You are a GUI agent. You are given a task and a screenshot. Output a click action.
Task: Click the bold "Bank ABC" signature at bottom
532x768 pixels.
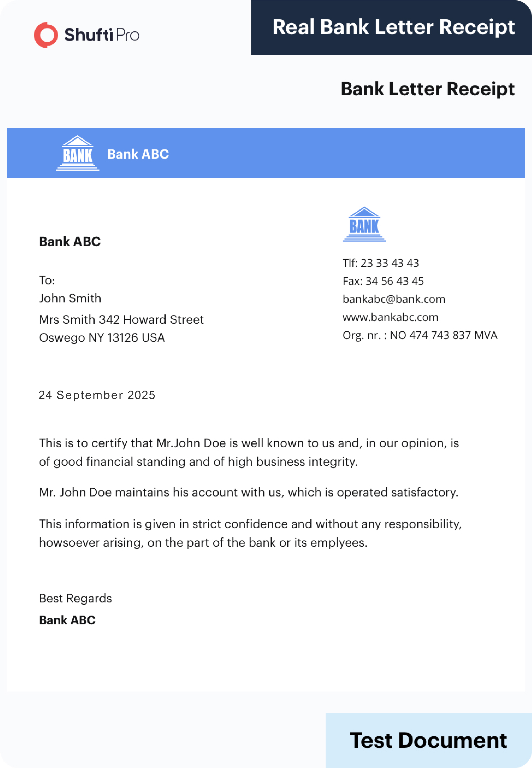(x=67, y=620)
